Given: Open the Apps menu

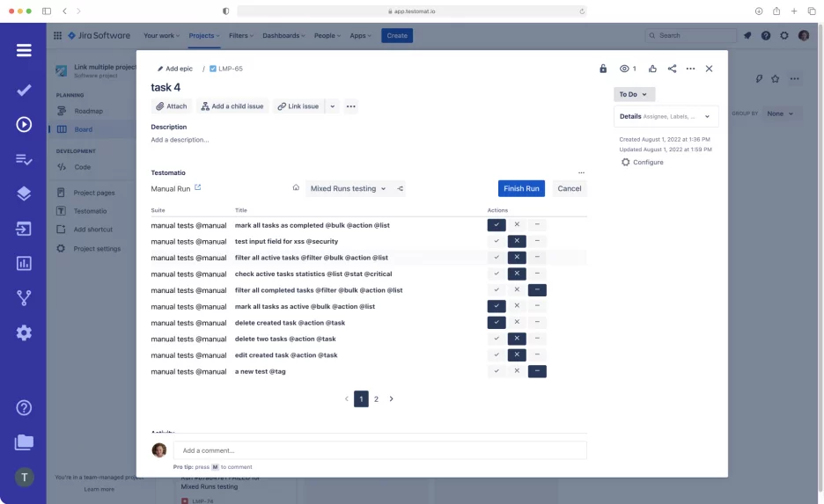Looking at the screenshot, I should coord(361,36).
